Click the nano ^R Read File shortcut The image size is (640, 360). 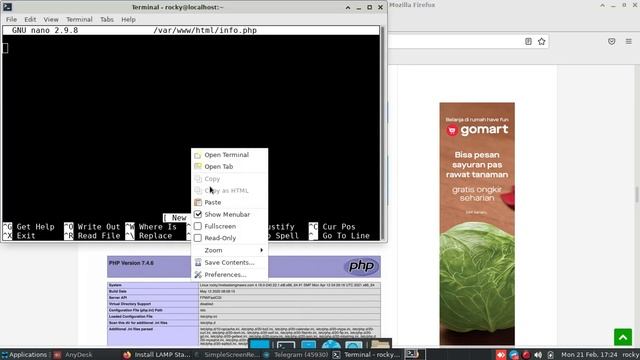tap(92, 236)
